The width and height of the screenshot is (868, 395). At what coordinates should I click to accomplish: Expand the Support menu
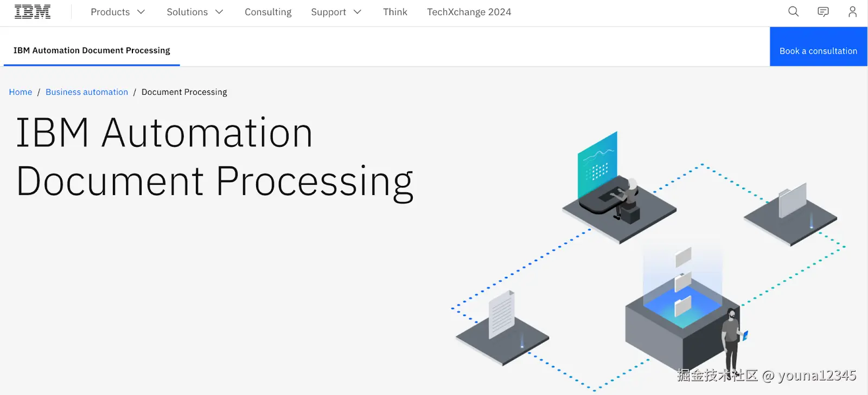pos(336,12)
